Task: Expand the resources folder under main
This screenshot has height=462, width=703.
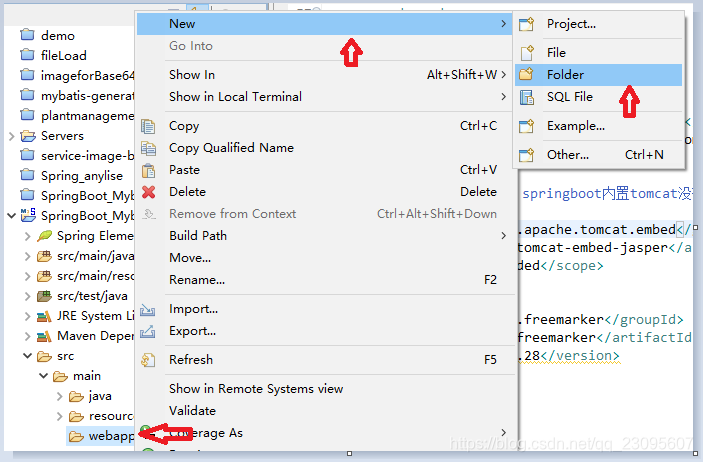Action: point(60,416)
